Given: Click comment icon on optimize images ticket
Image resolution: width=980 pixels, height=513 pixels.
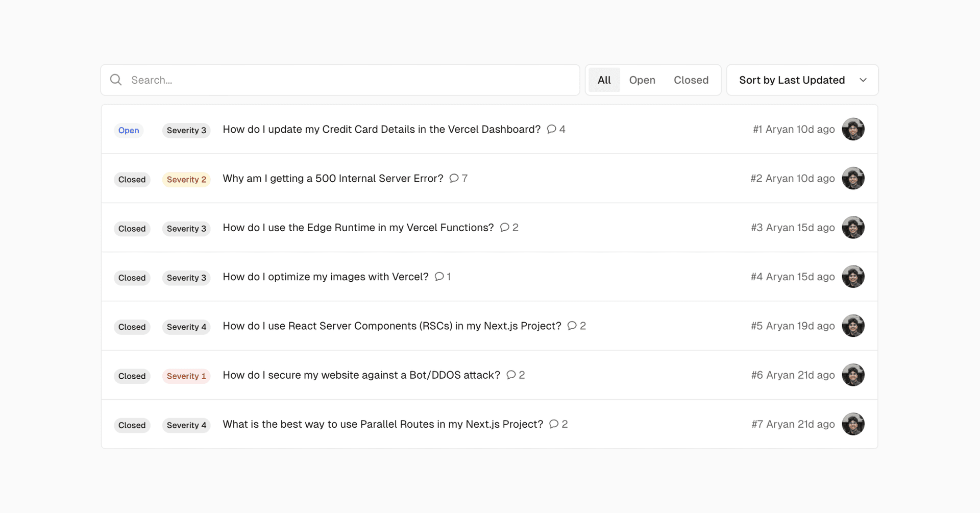Looking at the screenshot, I should click(x=439, y=277).
